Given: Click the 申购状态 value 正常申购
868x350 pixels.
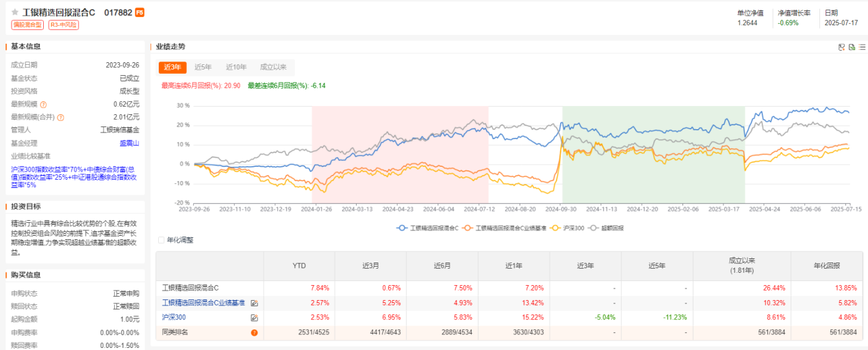Looking at the screenshot, I should point(126,293).
